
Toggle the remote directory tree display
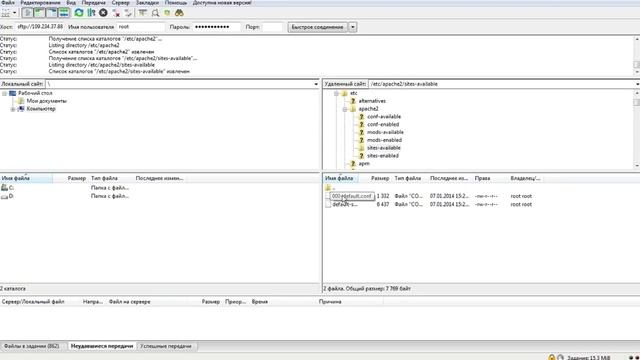tap(52, 13)
